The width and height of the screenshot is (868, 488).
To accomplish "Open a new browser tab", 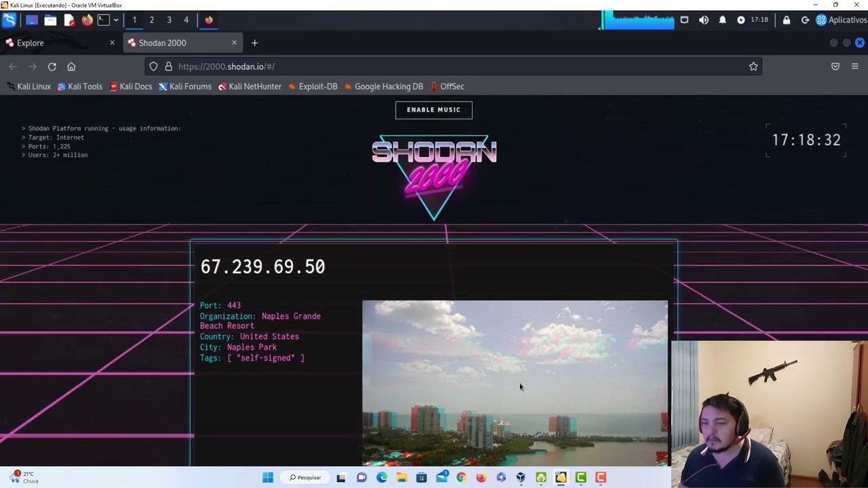I will tap(254, 43).
